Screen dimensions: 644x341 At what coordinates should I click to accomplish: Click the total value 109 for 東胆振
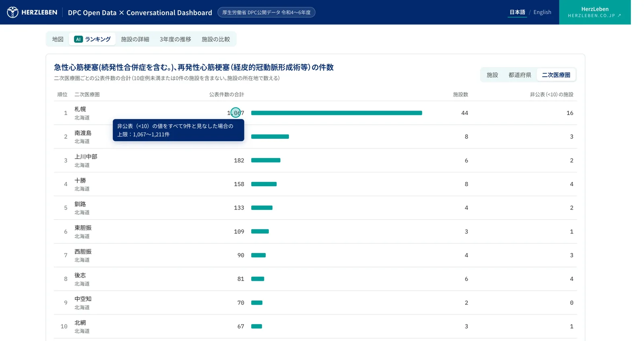239,232
